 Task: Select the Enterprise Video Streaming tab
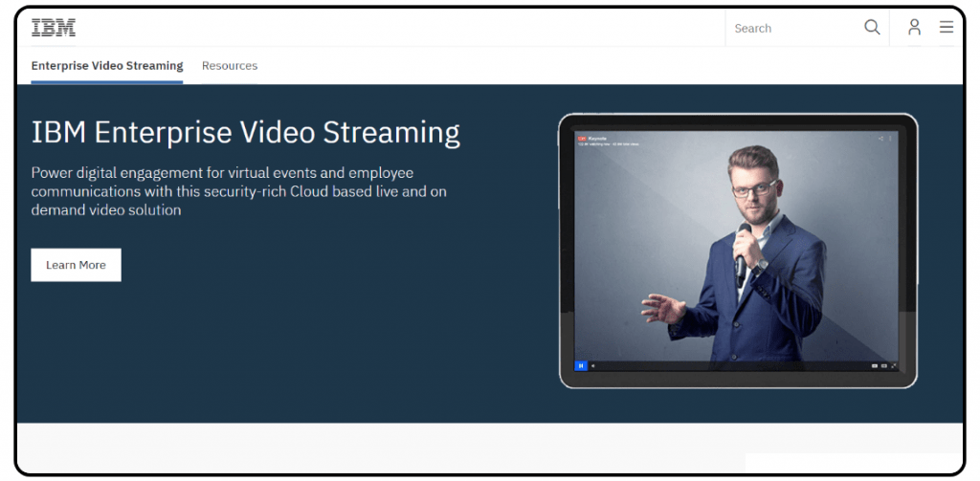[x=107, y=66]
